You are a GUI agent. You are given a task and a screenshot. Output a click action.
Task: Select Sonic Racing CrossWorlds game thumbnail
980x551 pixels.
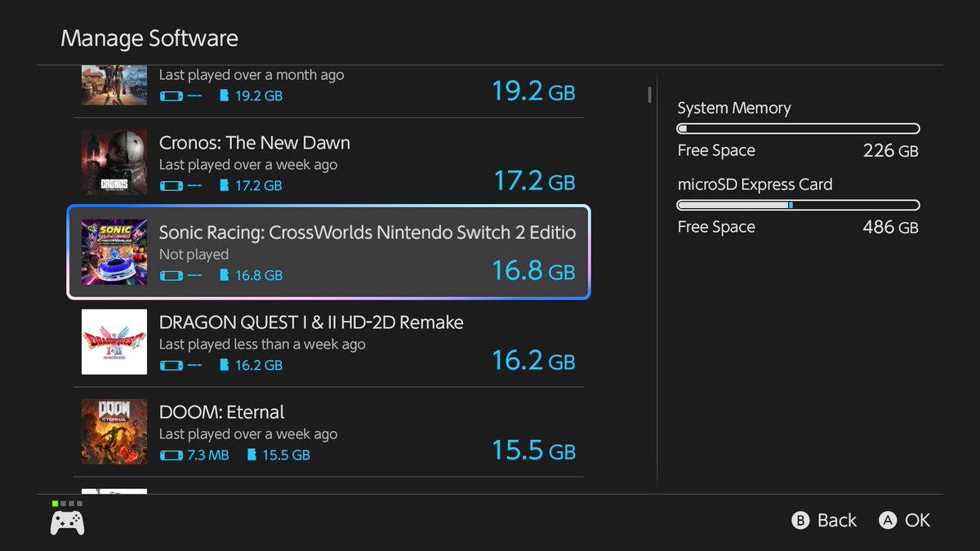click(x=114, y=252)
